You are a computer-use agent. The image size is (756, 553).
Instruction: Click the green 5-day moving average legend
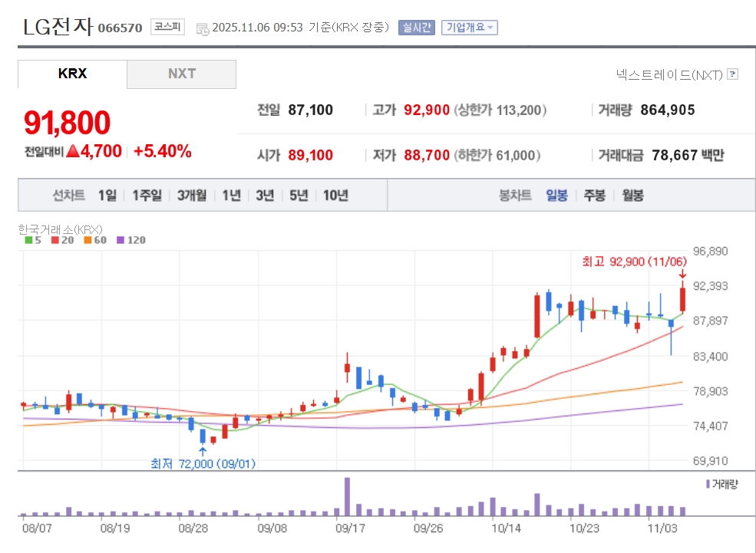pos(32,240)
